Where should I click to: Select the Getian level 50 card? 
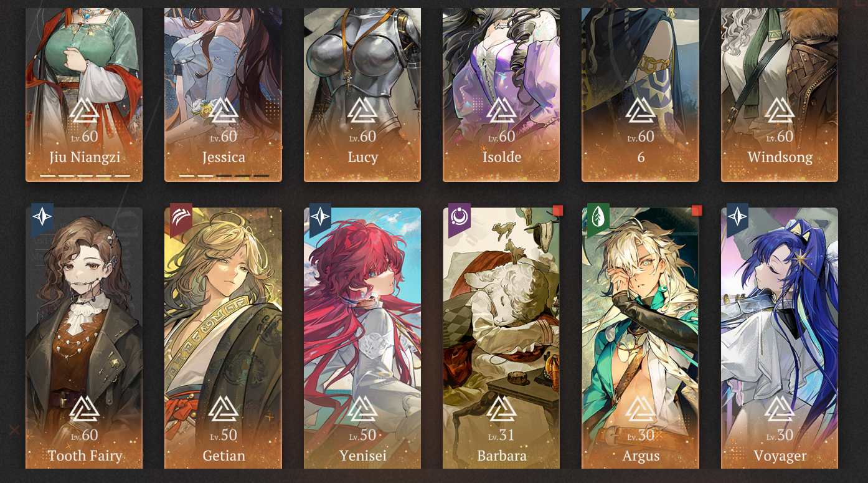[x=223, y=338]
